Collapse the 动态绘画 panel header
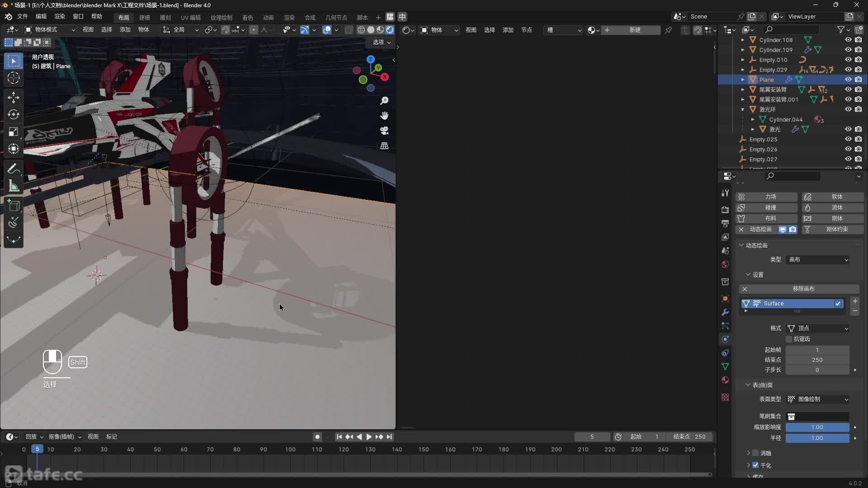This screenshot has width=868, height=488. pyautogui.click(x=756, y=245)
